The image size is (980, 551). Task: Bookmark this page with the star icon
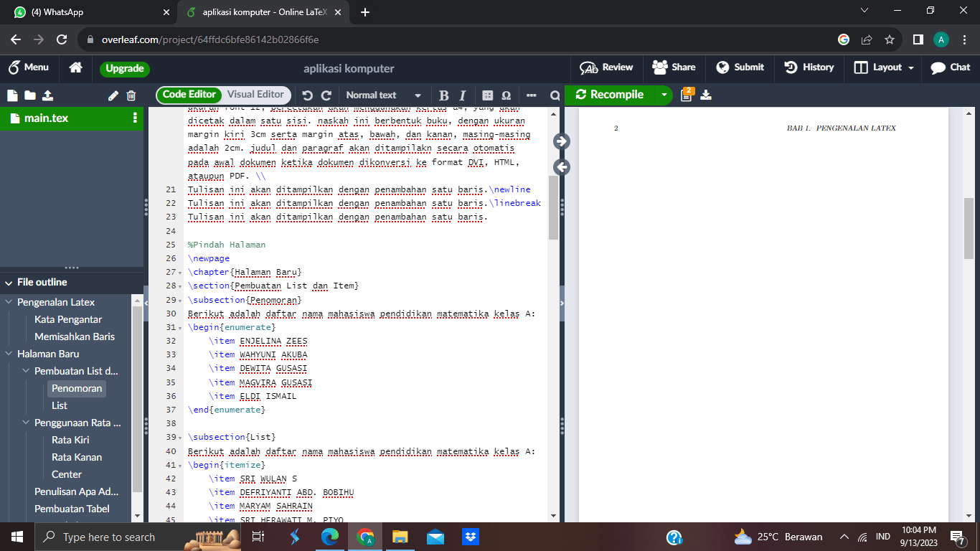(889, 39)
